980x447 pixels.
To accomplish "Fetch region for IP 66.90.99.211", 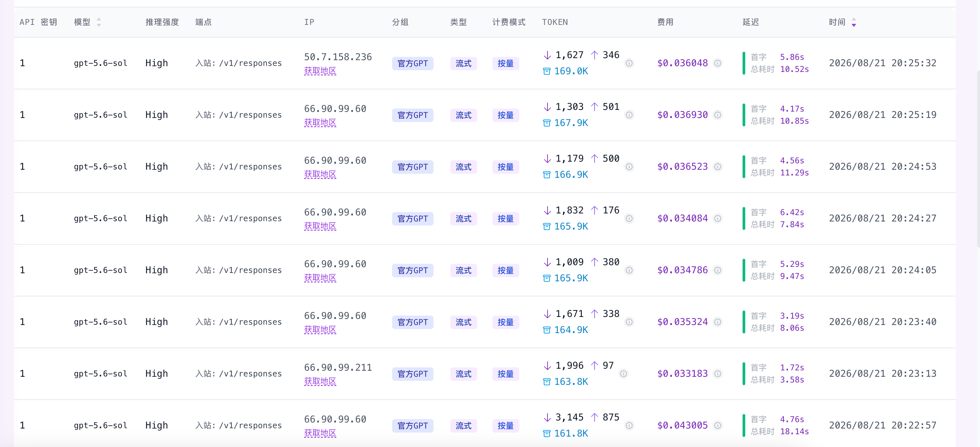I will pyautogui.click(x=320, y=381).
